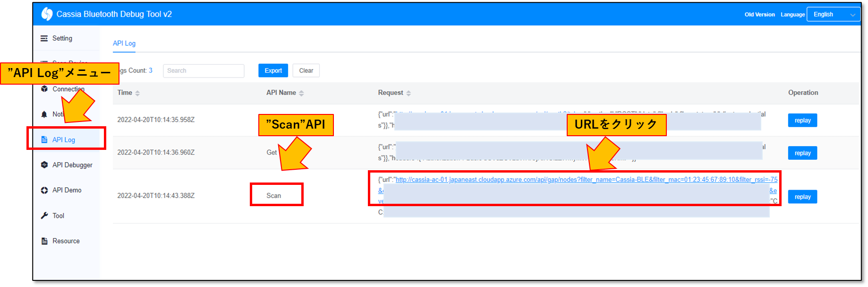
Task: Click the Scan request URL link
Action: (586, 180)
